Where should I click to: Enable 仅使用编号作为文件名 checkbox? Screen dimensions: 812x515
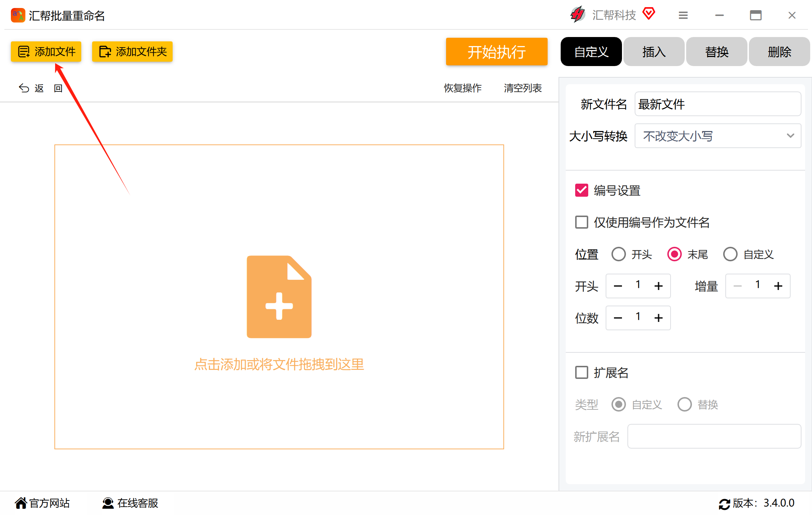(x=582, y=222)
